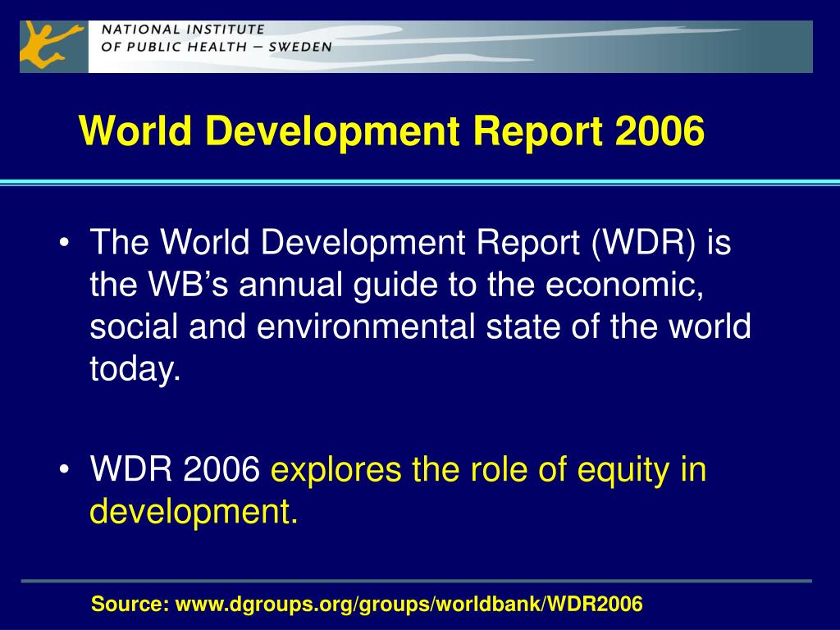Screen dimensions: 840x630
Task: Select the 'World Development Report 2006' title
Action: [x=391, y=130]
